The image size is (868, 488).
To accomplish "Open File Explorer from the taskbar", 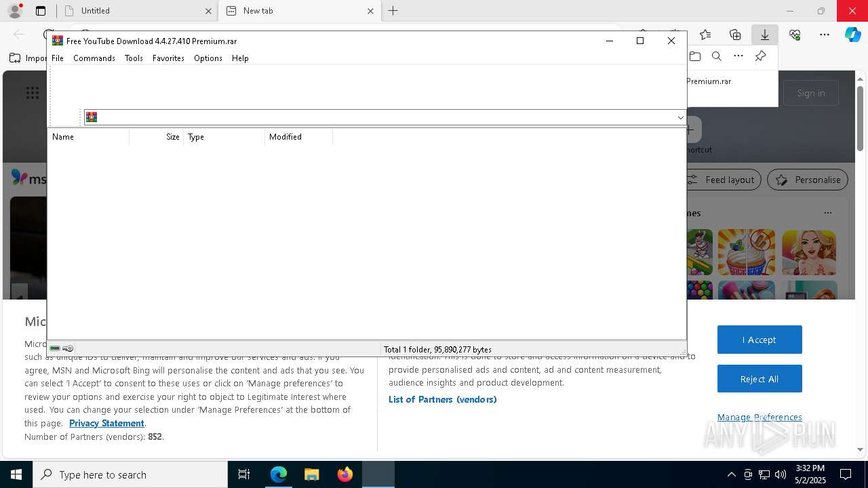I will tap(311, 474).
